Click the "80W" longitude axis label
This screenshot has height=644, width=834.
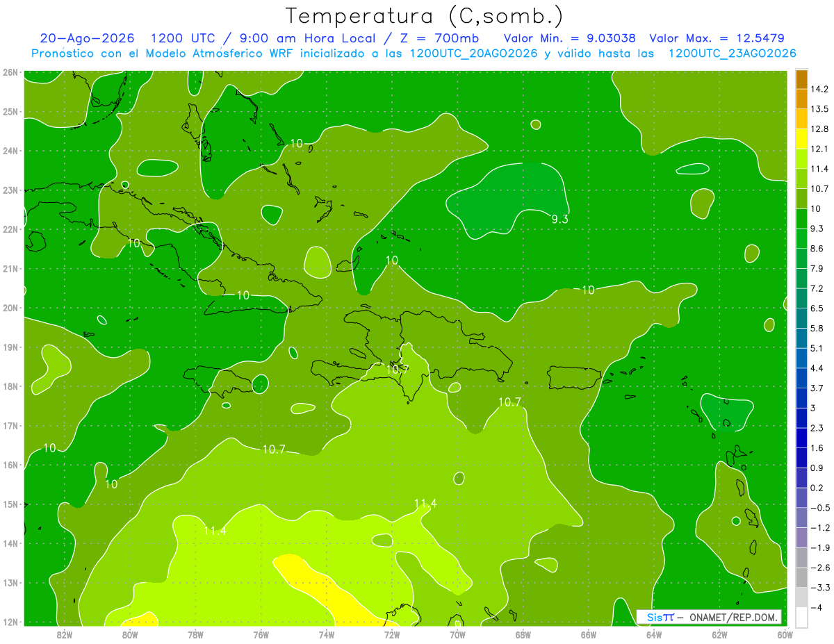[x=130, y=634]
